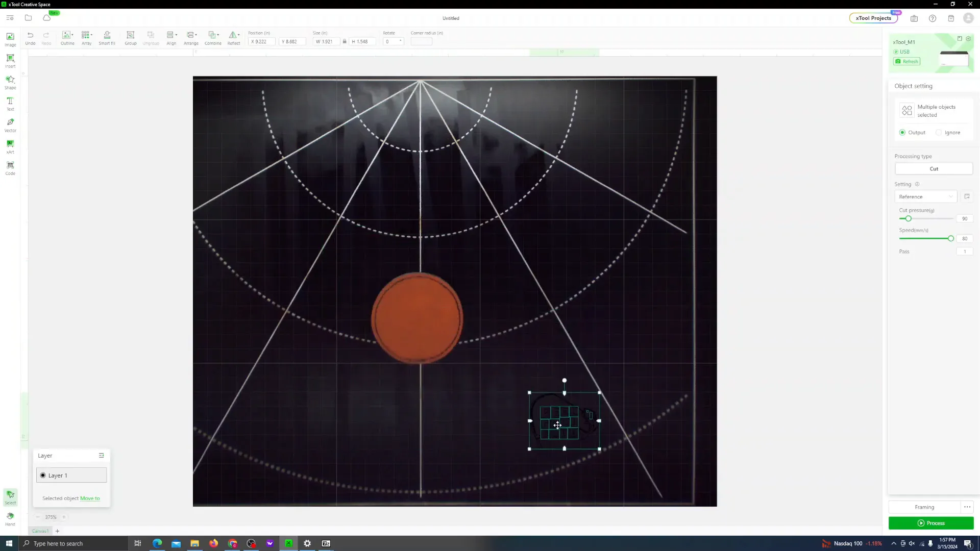Click the Code tool icon
This screenshot has width=980, height=551.
click(10, 167)
